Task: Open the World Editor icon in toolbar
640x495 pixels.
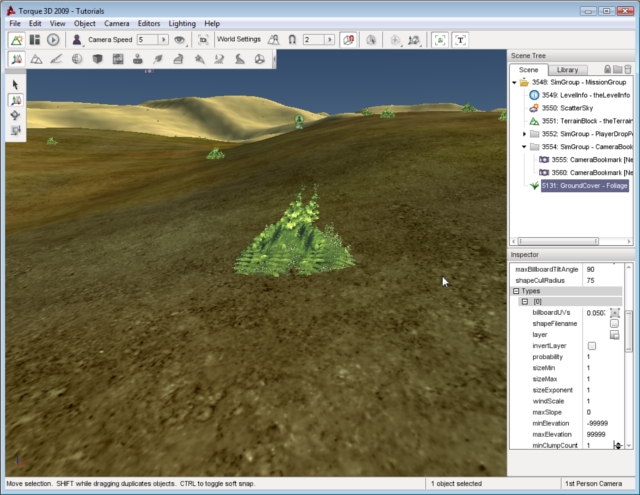Action: click(x=17, y=40)
